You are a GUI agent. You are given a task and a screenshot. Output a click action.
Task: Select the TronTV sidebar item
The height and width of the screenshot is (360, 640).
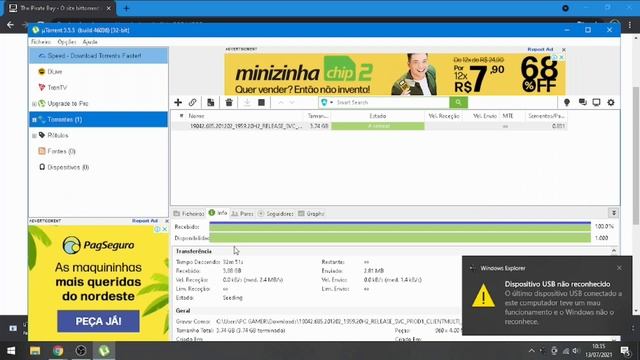coord(57,87)
